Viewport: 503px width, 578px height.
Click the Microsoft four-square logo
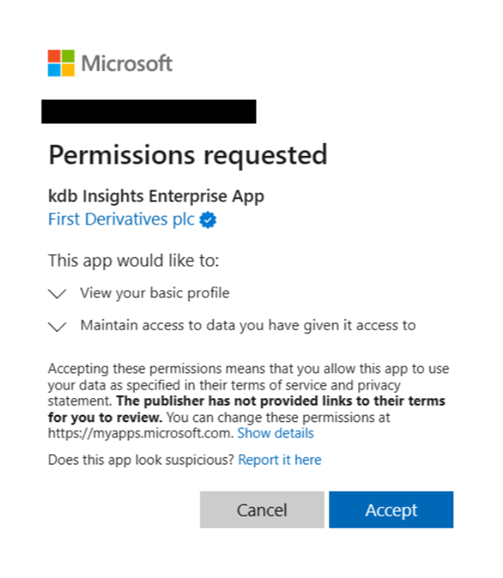pos(61,63)
